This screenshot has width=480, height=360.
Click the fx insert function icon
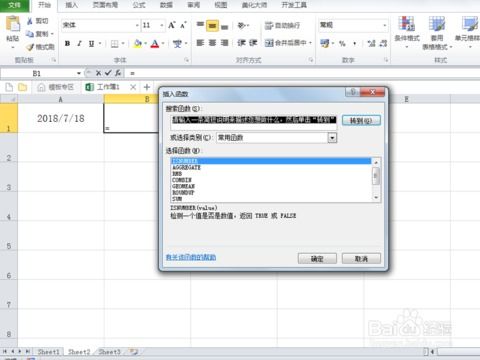click(x=118, y=73)
